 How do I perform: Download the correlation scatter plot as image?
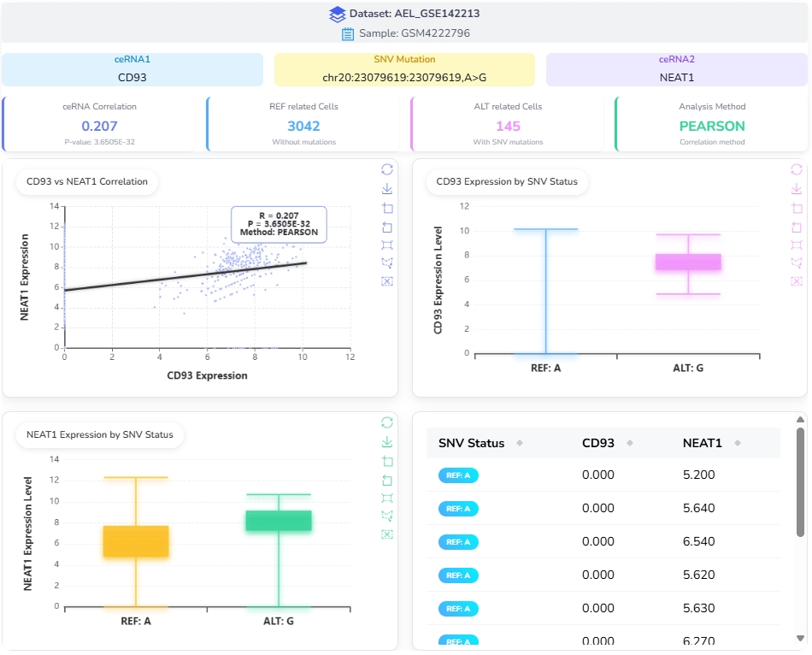coord(387,188)
